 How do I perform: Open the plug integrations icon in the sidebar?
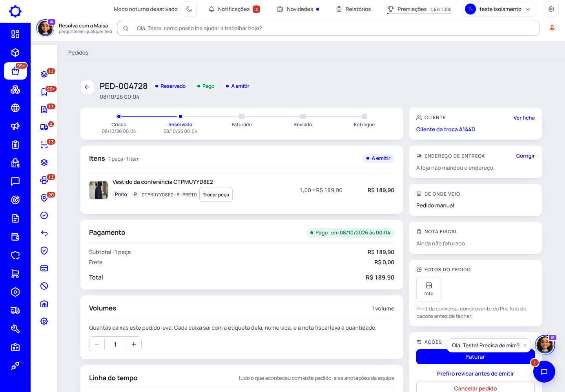[x=15, y=366]
